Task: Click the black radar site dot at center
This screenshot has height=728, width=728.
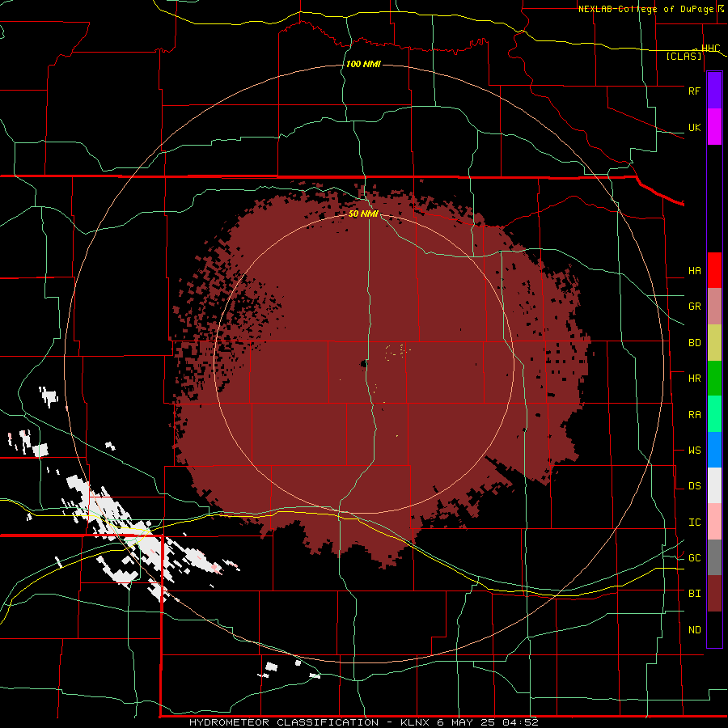Action: pyautogui.click(x=364, y=365)
